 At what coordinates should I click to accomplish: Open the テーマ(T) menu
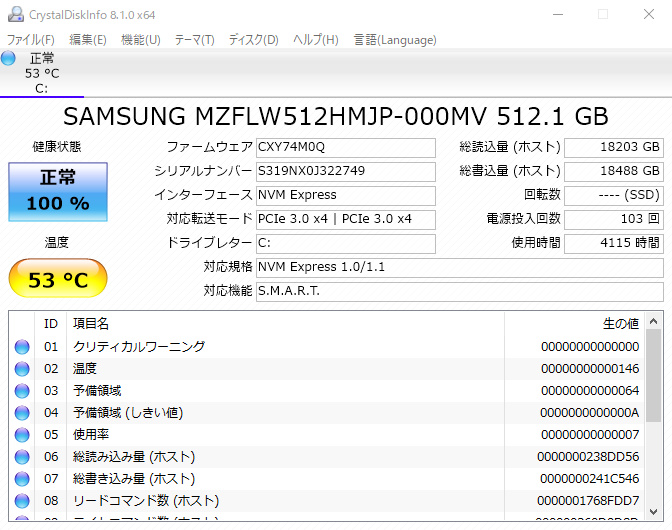pyautogui.click(x=195, y=40)
